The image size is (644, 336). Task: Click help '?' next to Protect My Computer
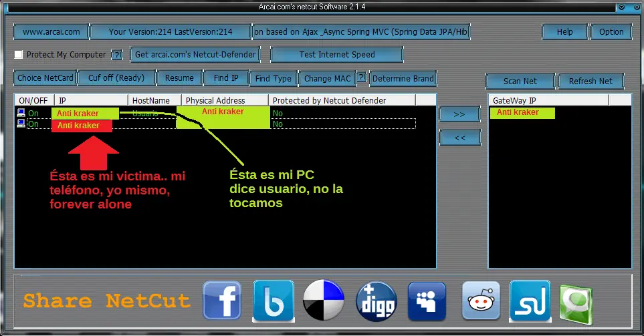[117, 55]
